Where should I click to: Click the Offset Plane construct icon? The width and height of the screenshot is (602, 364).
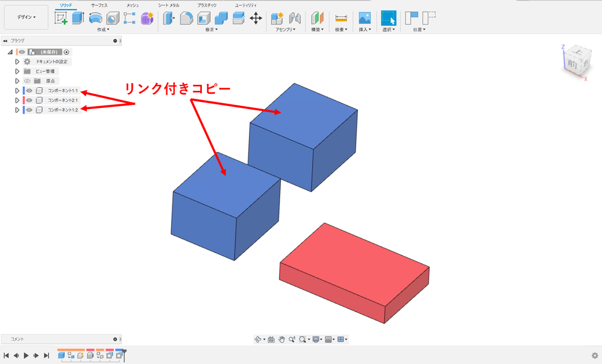coord(317,18)
